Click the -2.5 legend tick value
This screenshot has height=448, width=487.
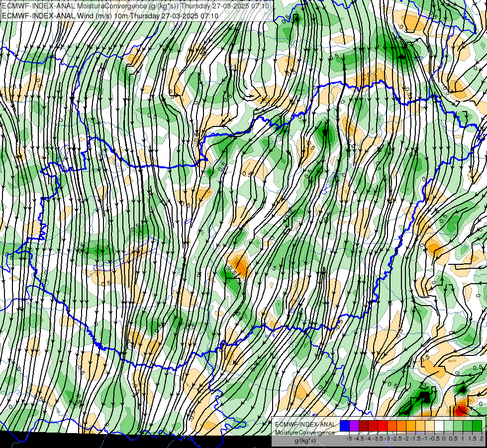(396, 439)
